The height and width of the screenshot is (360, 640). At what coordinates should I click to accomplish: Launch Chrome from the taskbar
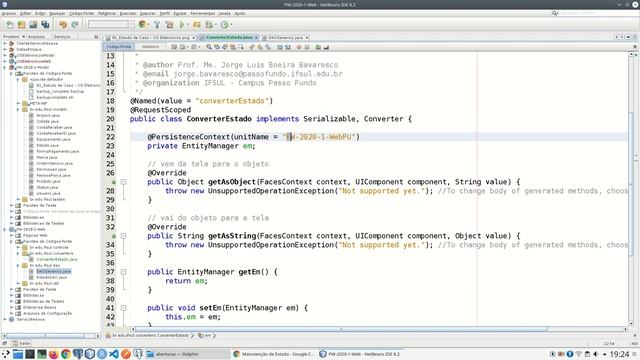(x=65, y=354)
